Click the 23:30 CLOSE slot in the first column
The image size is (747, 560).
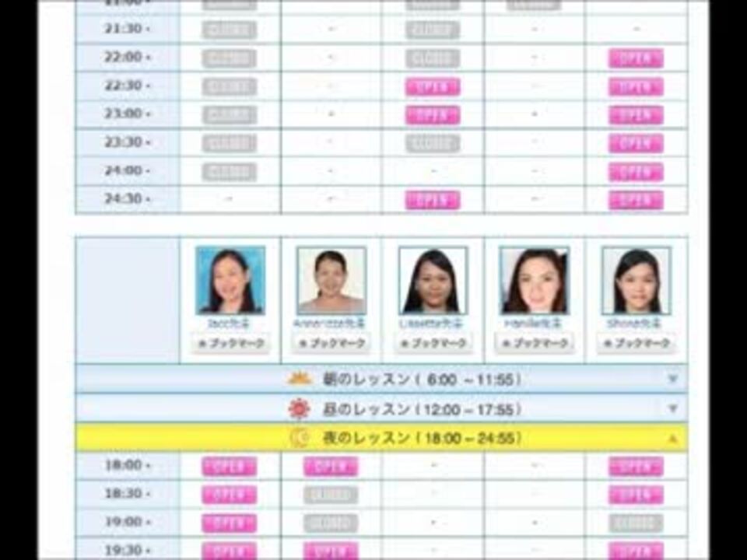pos(229,143)
